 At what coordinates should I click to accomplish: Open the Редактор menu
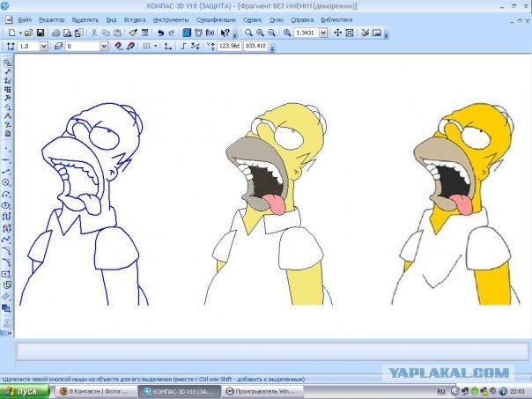(52, 20)
